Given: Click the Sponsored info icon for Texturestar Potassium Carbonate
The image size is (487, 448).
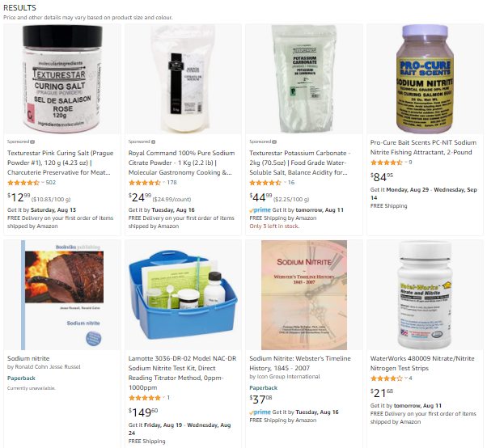Looking at the screenshot, I should point(274,142).
